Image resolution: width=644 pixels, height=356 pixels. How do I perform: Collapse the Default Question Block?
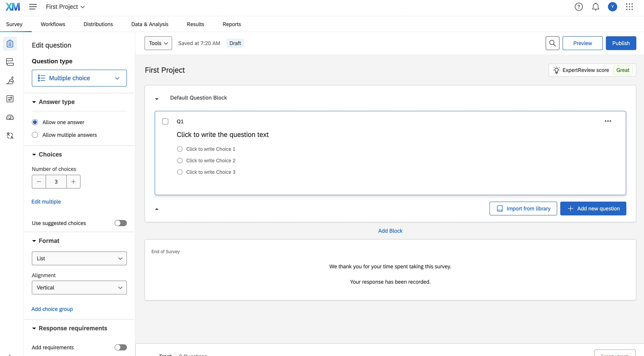click(157, 99)
